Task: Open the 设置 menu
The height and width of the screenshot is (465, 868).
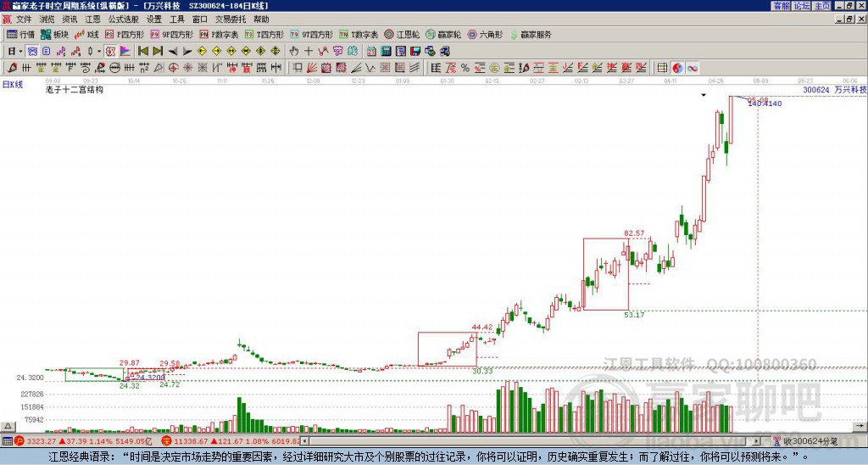Action: (x=154, y=20)
